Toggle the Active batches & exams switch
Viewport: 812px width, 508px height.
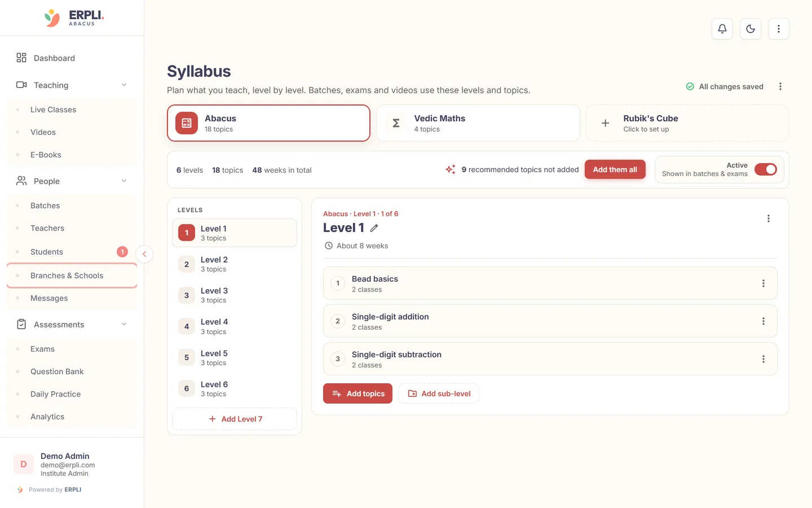coord(766,169)
